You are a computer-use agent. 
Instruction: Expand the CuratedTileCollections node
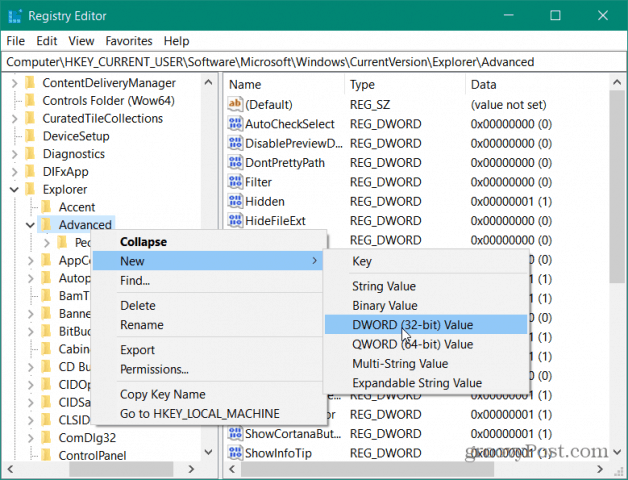tap(14, 119)
